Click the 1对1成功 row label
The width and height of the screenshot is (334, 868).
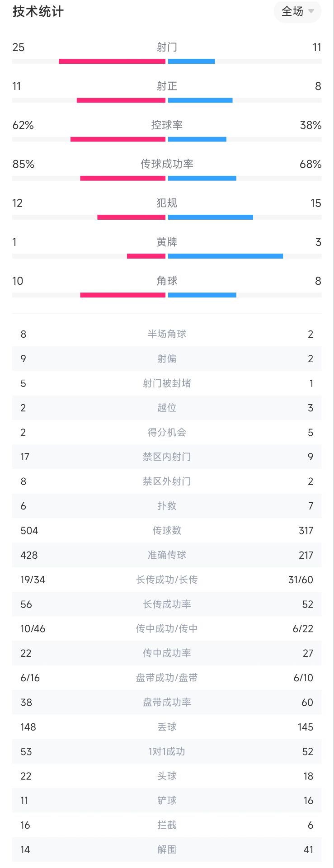coord(167,751)
